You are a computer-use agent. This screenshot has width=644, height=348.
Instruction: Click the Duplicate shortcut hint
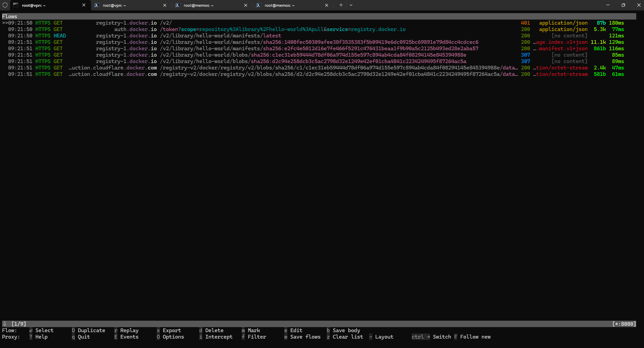click(x=88, y=330)
